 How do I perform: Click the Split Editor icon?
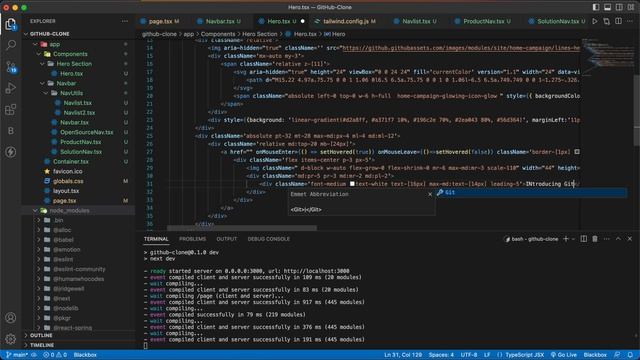pos(618,21)
